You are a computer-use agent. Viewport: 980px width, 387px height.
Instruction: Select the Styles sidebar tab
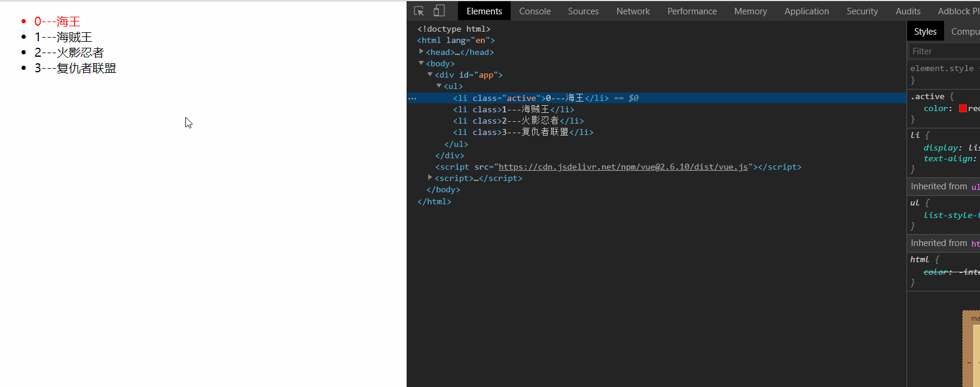click(925, 31)
